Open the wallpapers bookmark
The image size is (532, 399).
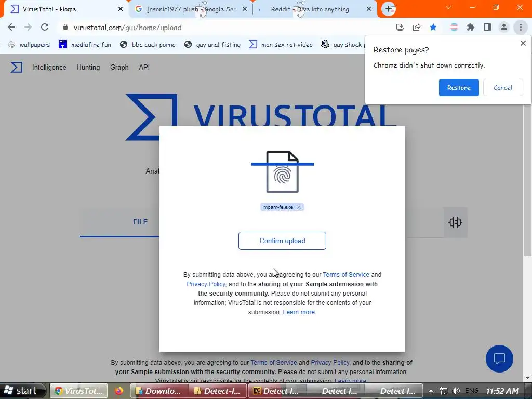[x=29, y=45]
